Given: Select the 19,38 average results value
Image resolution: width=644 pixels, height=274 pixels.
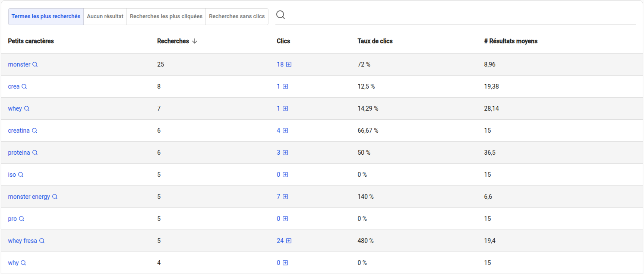Looking at the screenshot, I should click(x=492, y=86).
